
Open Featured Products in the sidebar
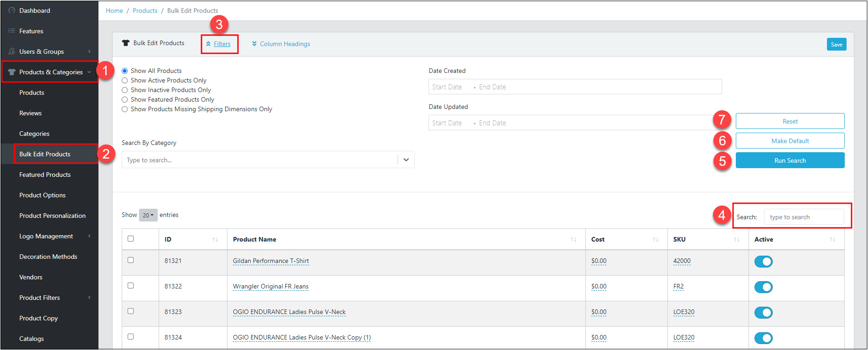(45, 175)
